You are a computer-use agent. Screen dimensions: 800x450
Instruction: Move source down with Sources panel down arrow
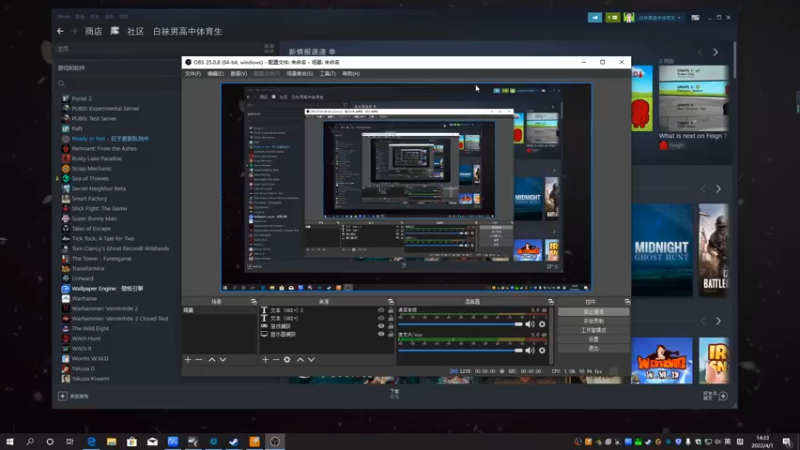(311, 360)
